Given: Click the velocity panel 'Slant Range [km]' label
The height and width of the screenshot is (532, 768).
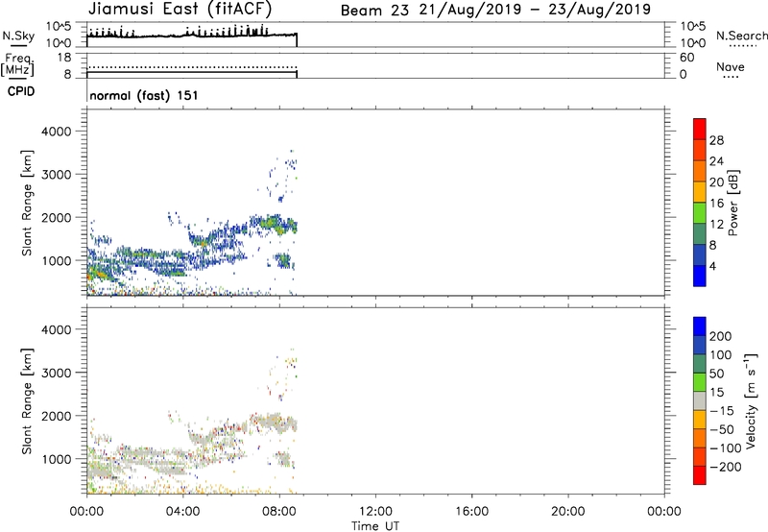Looking at the screenshot, I should pyautogui.click(x=27, y=401).
